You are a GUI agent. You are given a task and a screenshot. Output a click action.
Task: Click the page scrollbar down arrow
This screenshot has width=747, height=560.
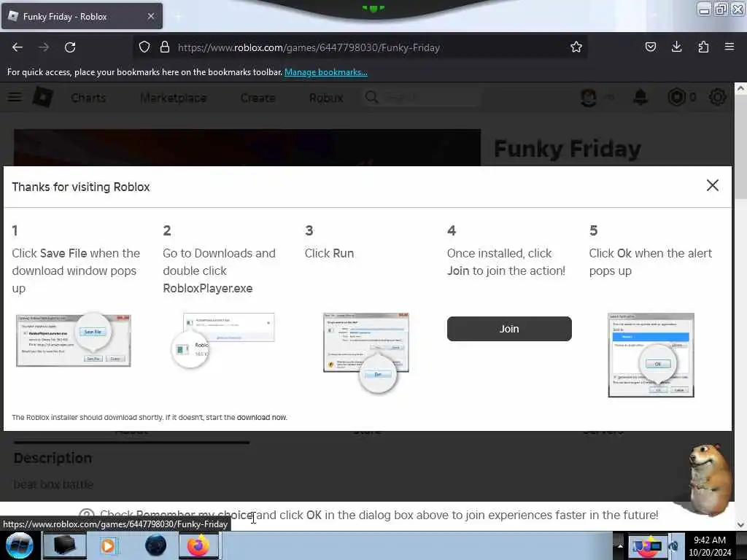tap(740, 525)
